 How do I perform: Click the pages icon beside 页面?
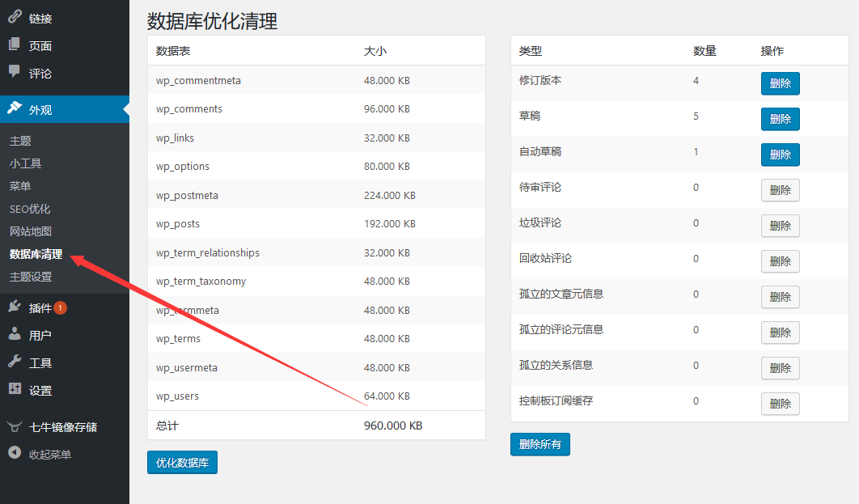[x=15, y=45]
